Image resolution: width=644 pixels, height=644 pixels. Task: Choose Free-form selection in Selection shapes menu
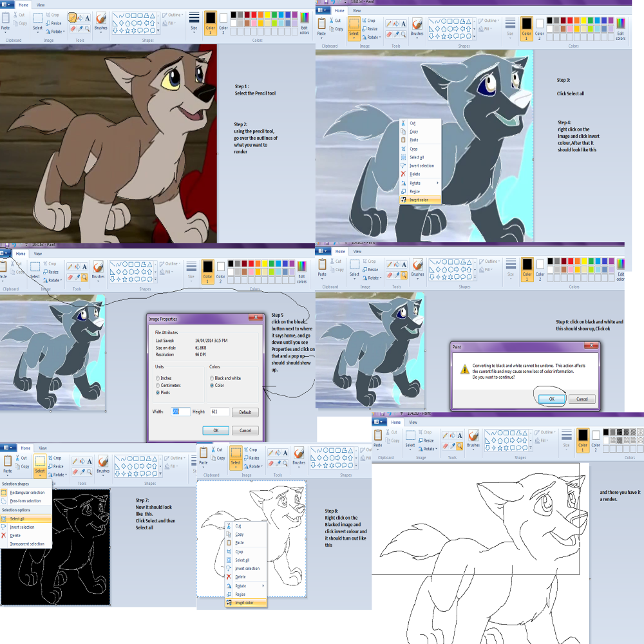coord(26,500)
